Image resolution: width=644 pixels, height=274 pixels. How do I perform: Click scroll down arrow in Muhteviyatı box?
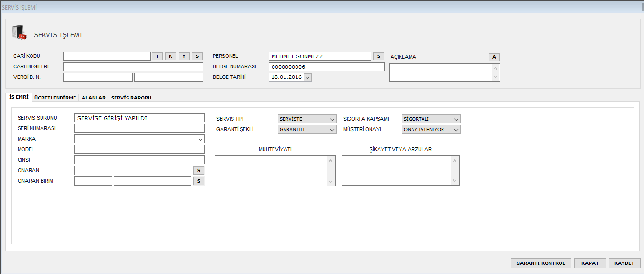click(x=331, y=181)
